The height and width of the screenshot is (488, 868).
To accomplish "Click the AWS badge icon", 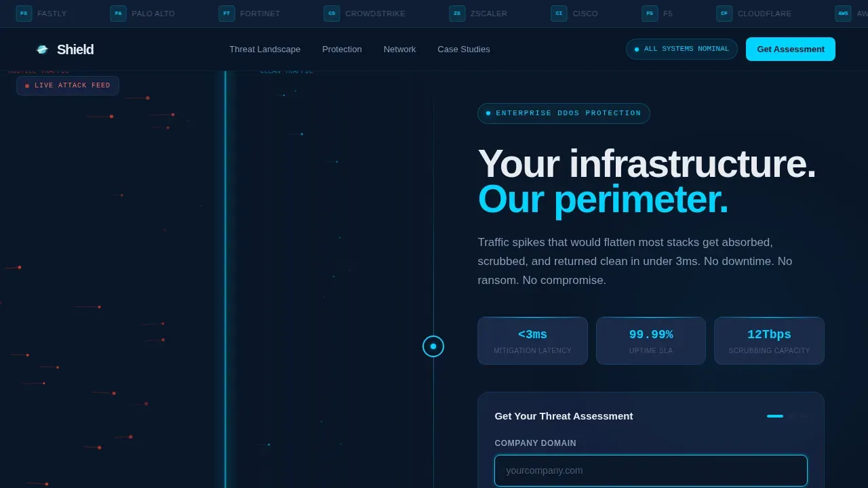I will click(x=843, y=14).
